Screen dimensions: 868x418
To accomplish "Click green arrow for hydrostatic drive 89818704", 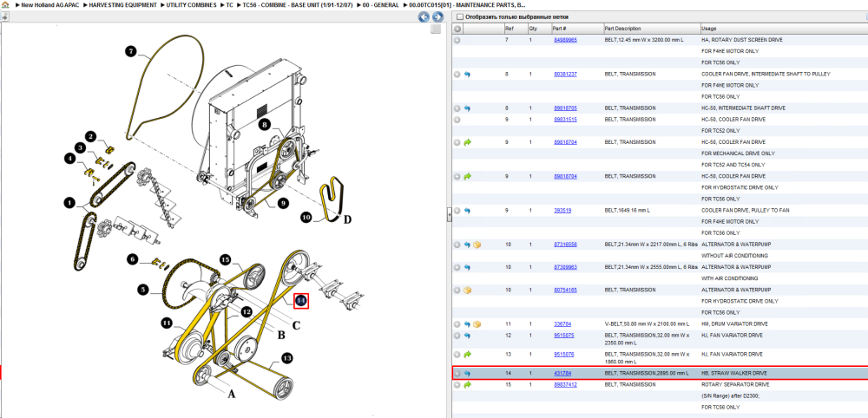I will (x=467, y=176).
